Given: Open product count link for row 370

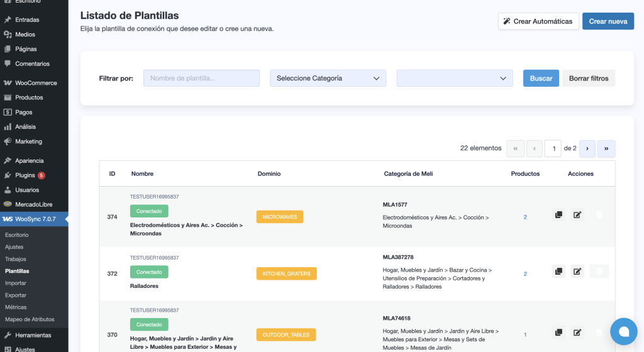Looking at the screenshot, I should pos(525,335).
